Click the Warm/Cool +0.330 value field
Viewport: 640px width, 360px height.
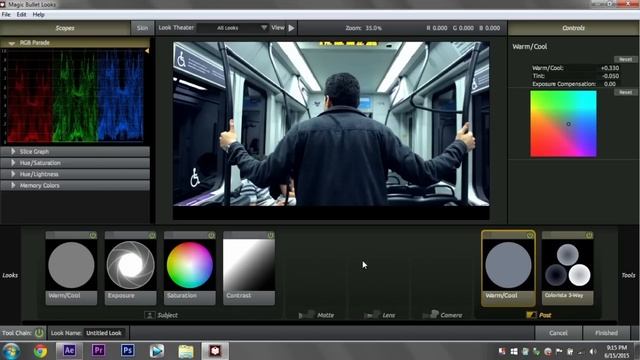point(610,68)
